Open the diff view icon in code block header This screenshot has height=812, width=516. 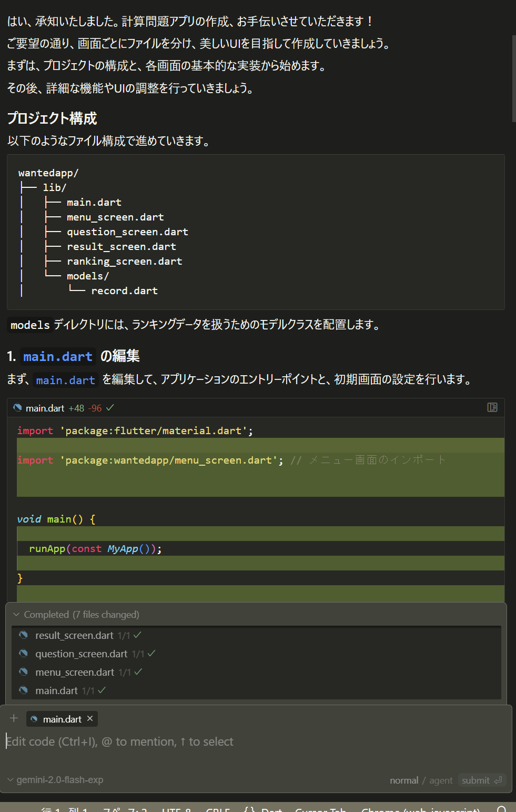tap(492, 407)
